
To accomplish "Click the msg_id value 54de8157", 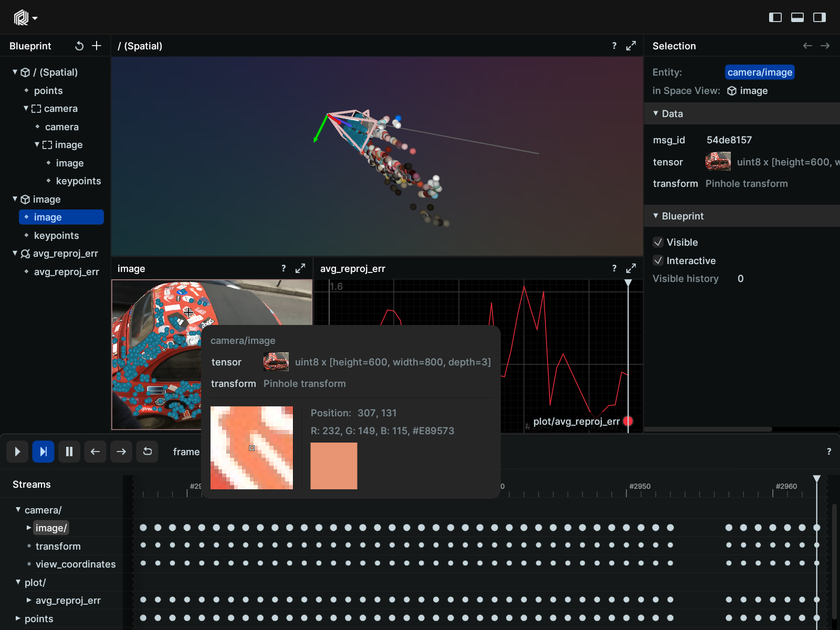I will click(x=729, y=140).
